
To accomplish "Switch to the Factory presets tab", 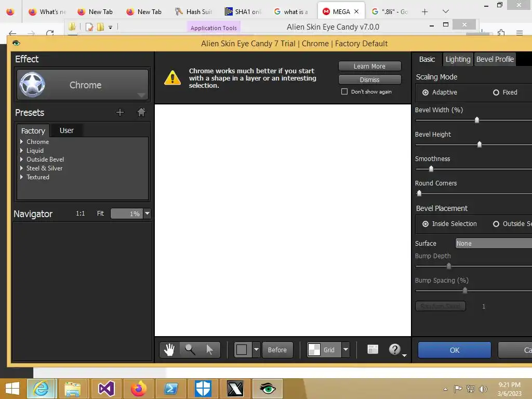I will tap(33, 130).
